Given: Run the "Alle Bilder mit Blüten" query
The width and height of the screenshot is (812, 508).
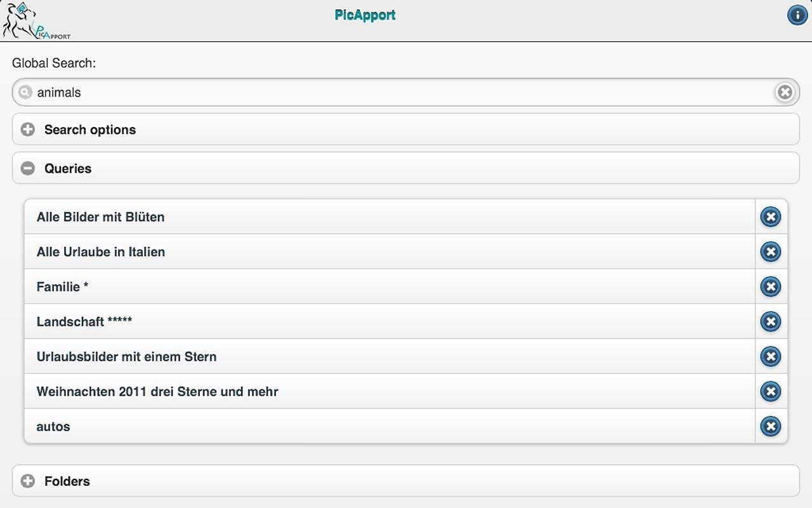Looking at the screenshot, I should (x=381, y=217).
